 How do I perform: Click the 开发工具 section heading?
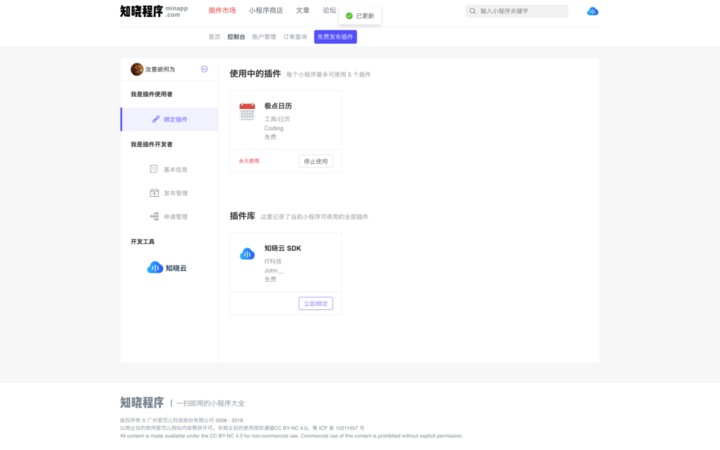(143, 242)
